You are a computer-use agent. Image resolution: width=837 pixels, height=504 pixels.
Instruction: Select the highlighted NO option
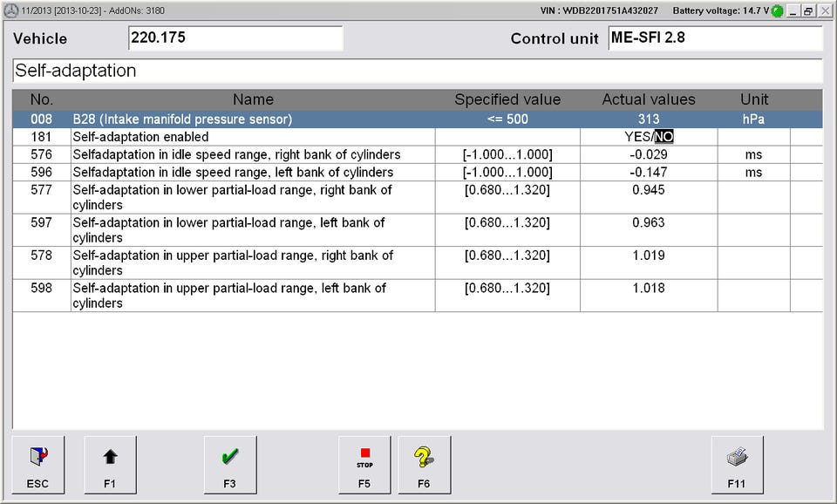(664, 137)
